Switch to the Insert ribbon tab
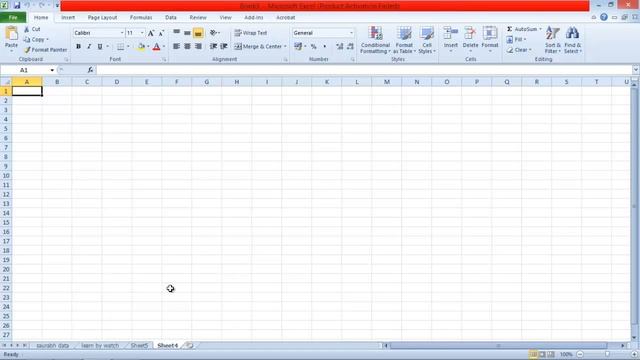Image resolution: width=640 pixels, height=360 pixels. click(68, 18)
